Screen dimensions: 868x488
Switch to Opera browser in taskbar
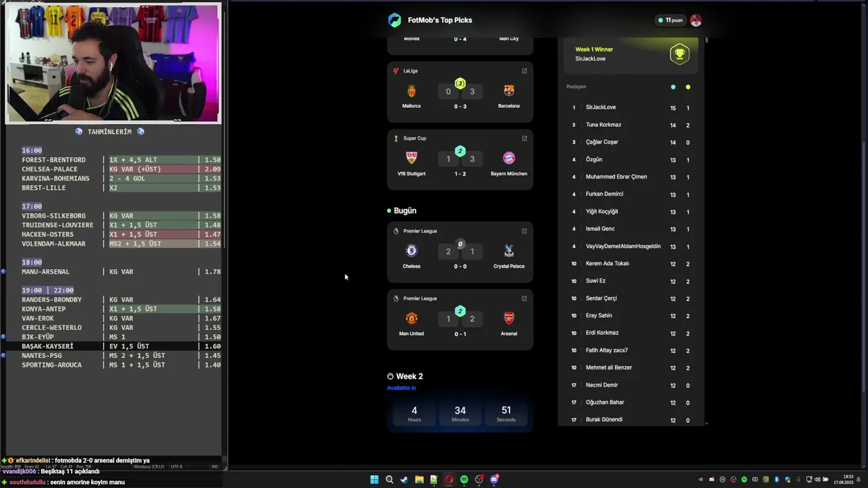pyautogui.click(x=449, y=479)
